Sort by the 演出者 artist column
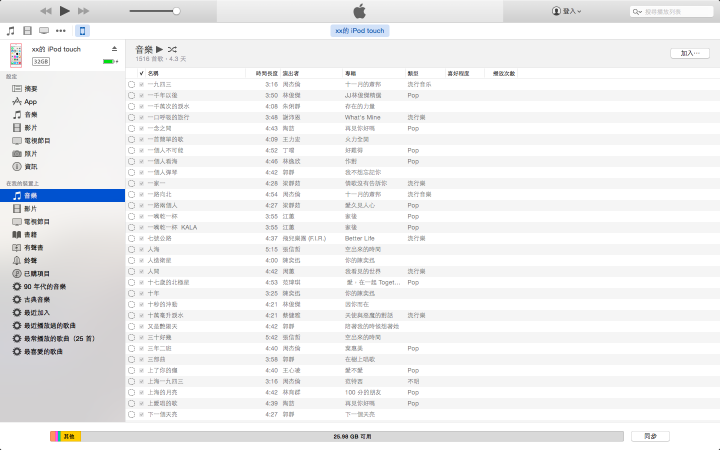Image resolution: width=720 pixels, height=450 pixels. [x=312, y=73]
